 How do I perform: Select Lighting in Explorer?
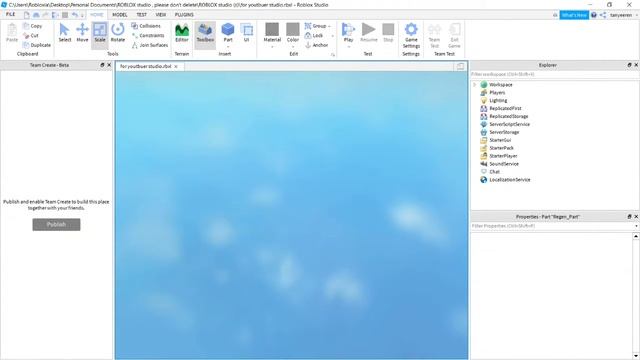498,100
